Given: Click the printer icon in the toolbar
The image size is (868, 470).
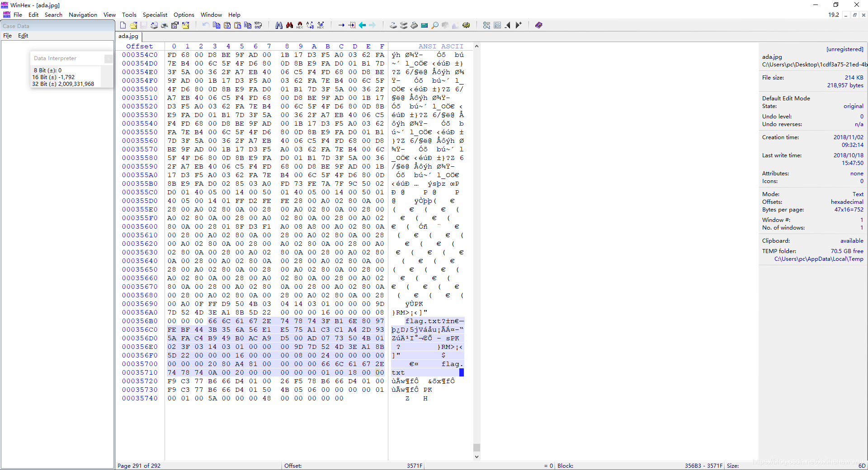Looking at the screenshot, I should point(165,25).
